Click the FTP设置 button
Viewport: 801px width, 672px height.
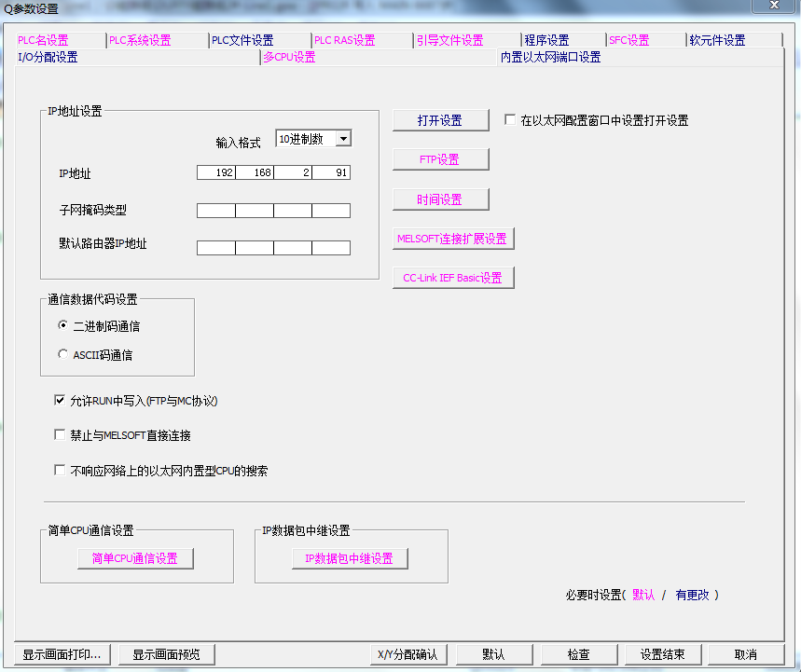(440, 159)
